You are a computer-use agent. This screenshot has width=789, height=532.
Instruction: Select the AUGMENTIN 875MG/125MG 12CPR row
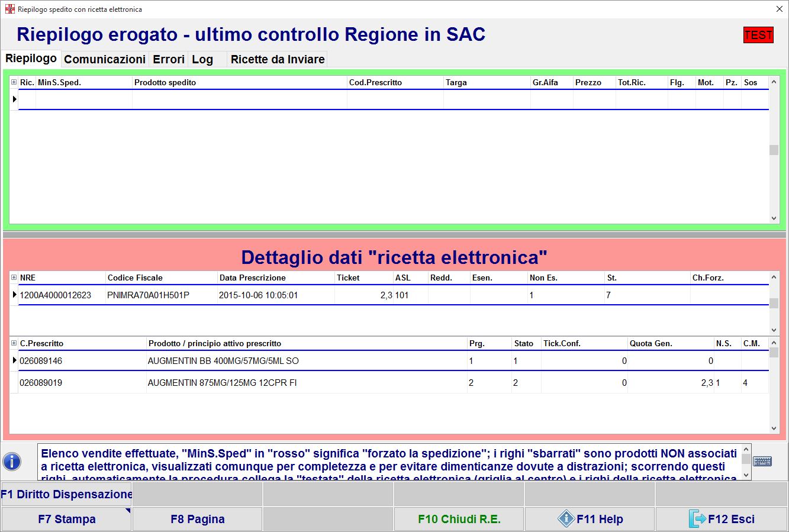tap(222, 383)
